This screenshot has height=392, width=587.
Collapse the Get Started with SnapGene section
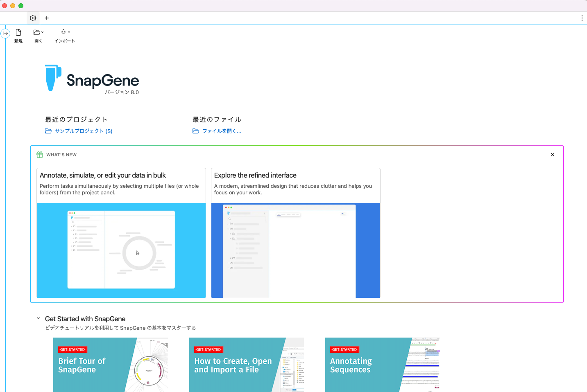click(38, 318)
